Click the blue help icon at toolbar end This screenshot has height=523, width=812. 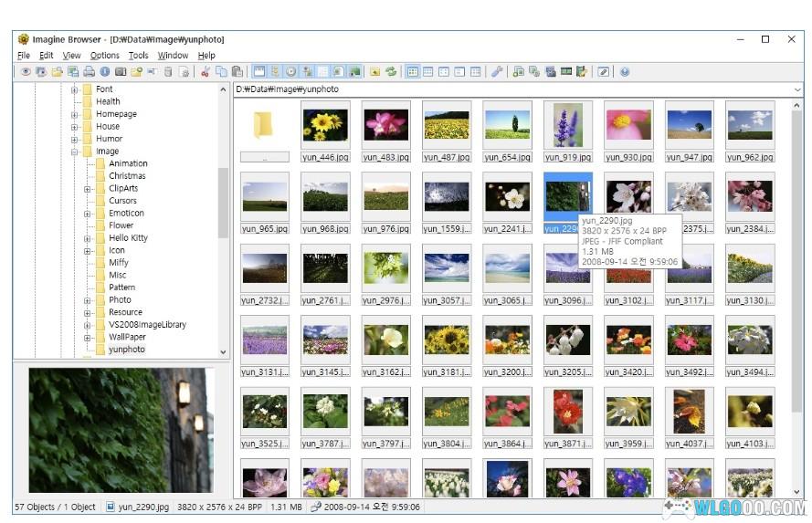625,71
